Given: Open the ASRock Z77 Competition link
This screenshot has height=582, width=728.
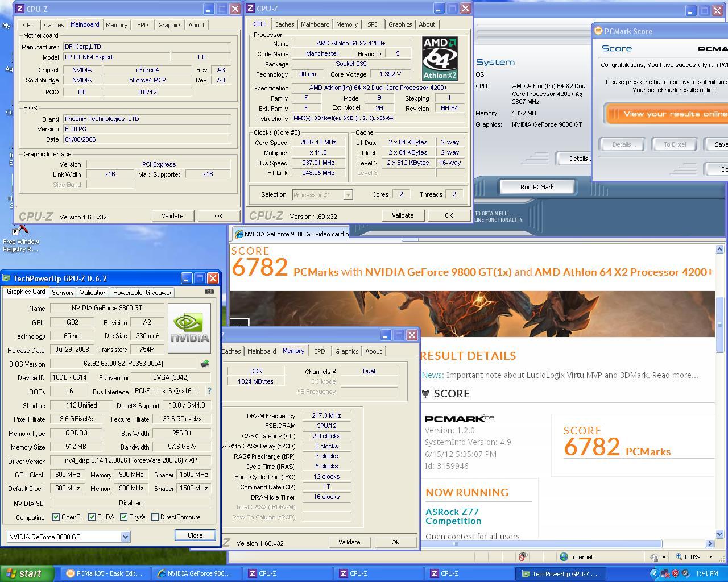Looking at the screenshot, I should [453, 516].
